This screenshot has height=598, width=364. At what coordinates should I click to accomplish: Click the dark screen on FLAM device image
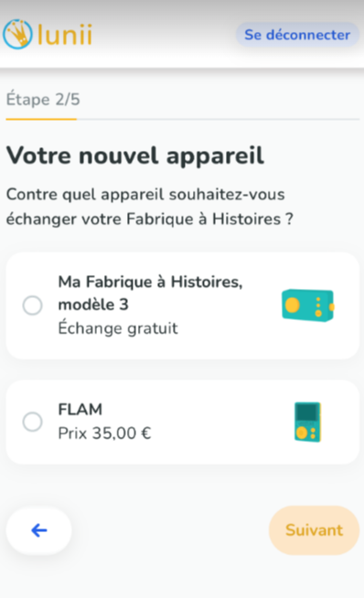pos(306,412)
